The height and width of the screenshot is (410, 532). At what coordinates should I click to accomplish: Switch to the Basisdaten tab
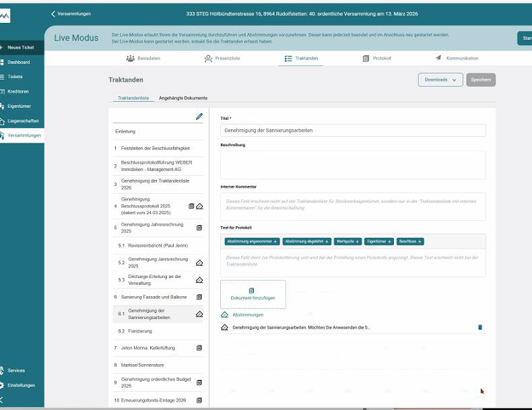[143, 59]
